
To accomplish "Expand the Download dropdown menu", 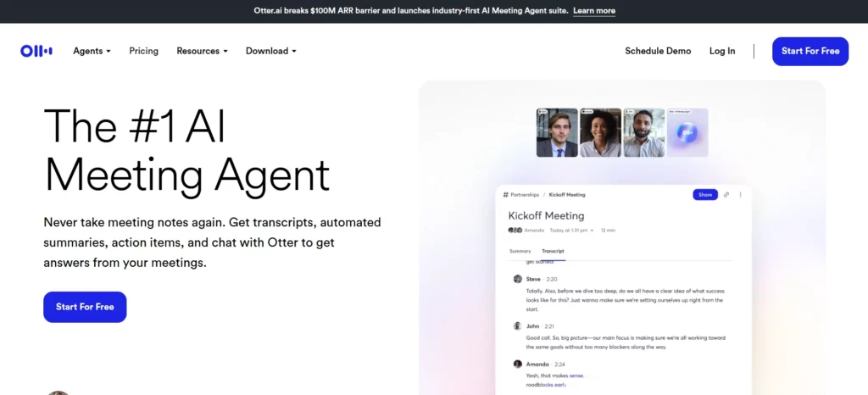I will [270, 51].
